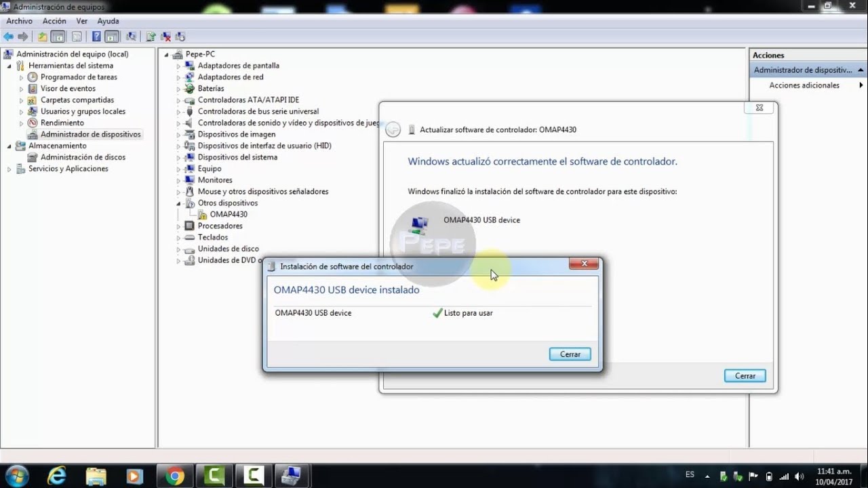
Task: Click Cerrar in installation popup dialog
Action: [x=570, y=354]
